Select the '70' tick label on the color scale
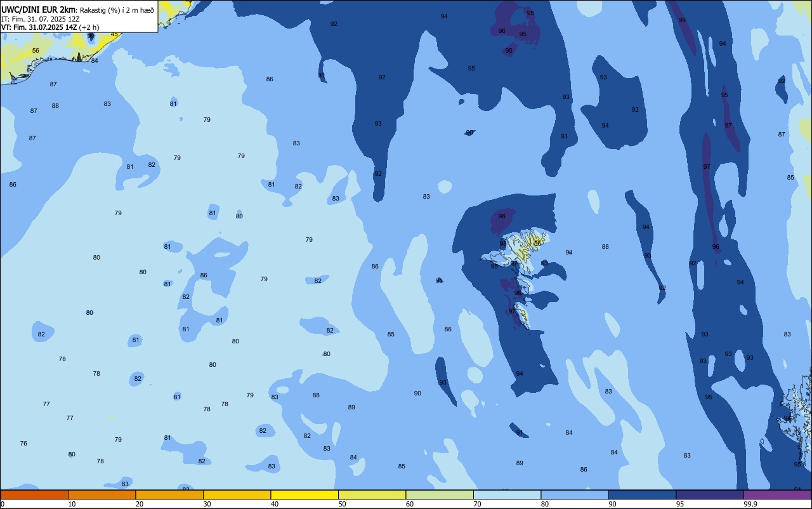This screenshot has width=812, height=509. [x=477, y=504]
